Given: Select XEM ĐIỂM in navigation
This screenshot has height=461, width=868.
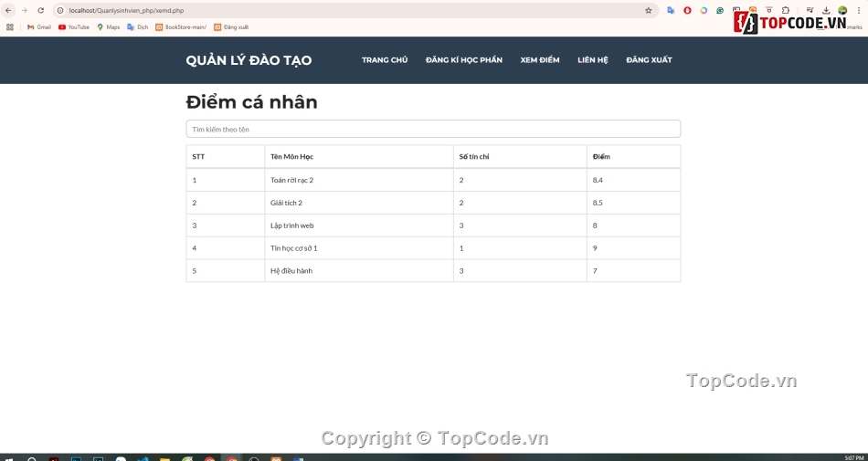Looking at the screenshot, I should point(540,59).
